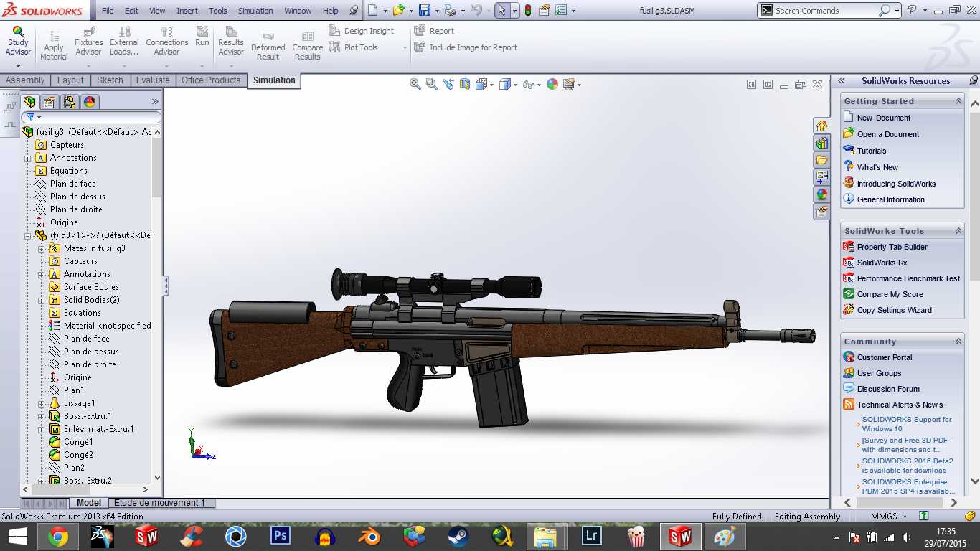Expand Annotations under fusil g3 root
The image size is (980, 551).
[28, 158]
